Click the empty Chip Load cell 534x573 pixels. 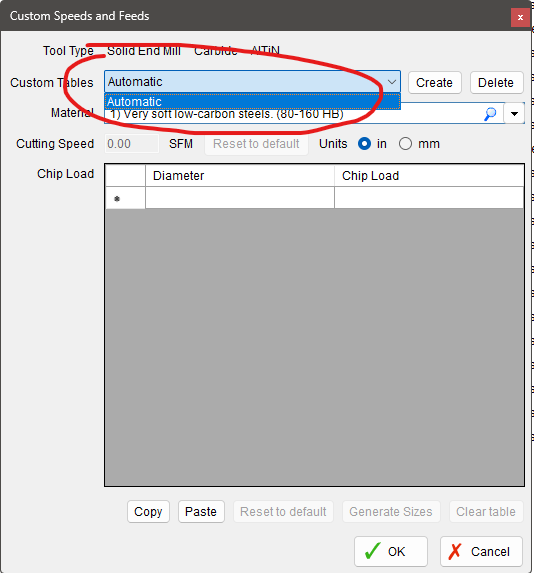429,198
